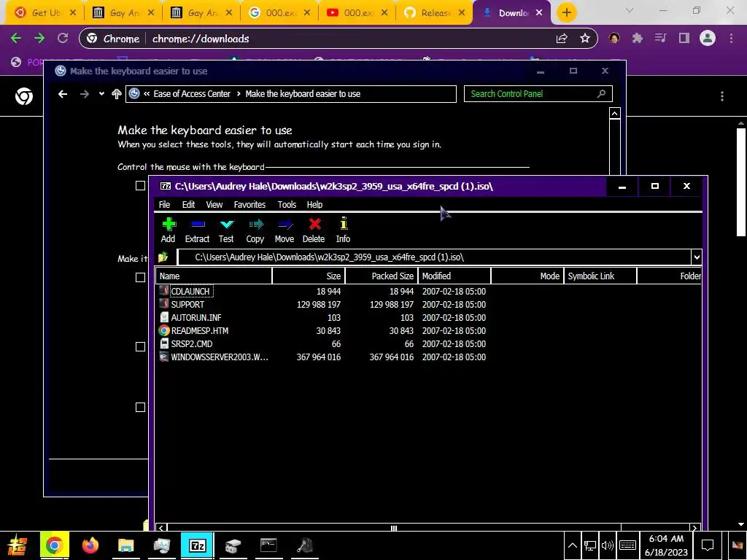Click the Search Control Panel field

click(x=538, y=94)
